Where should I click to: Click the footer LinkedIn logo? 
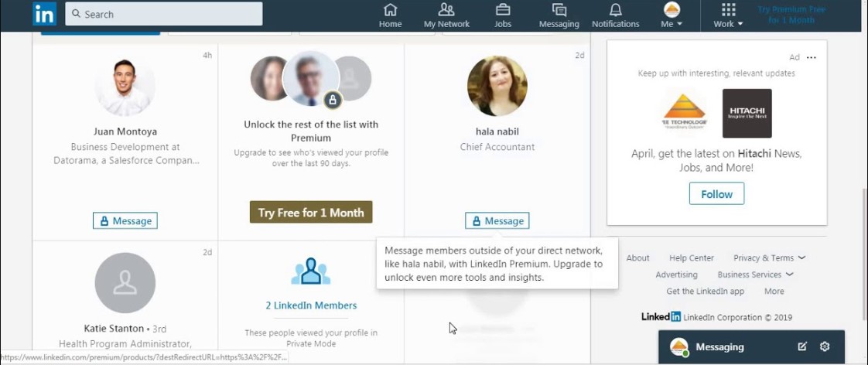661,317
